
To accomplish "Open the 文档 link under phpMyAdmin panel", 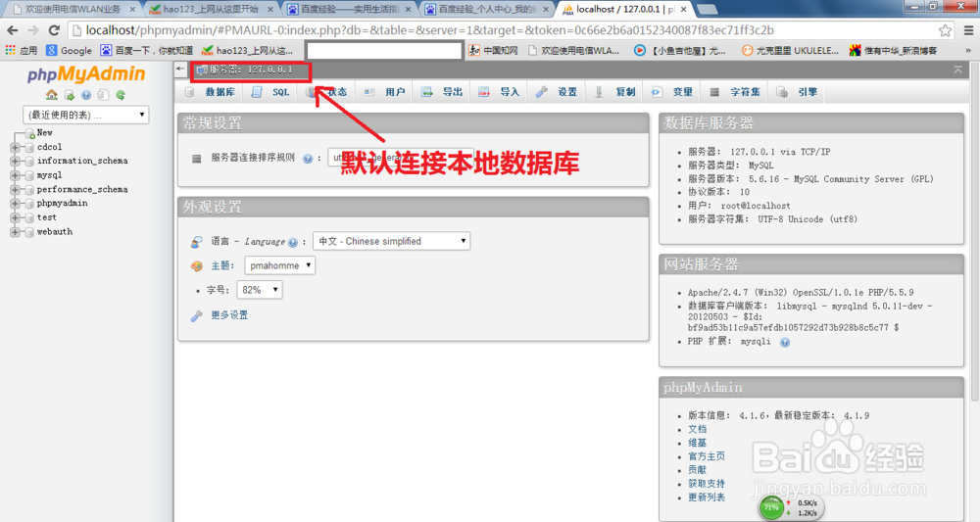I will [698, 429].
